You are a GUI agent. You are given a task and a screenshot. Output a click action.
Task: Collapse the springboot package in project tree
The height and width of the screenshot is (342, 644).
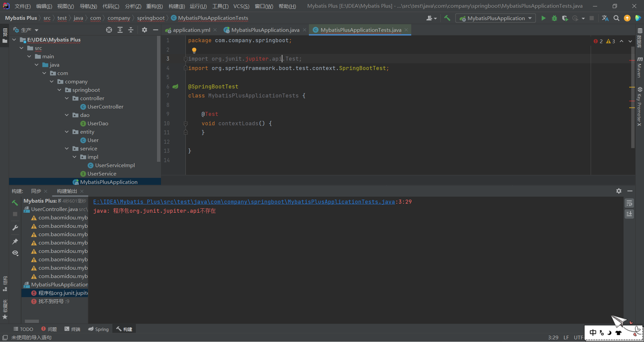tap(59, 90)
